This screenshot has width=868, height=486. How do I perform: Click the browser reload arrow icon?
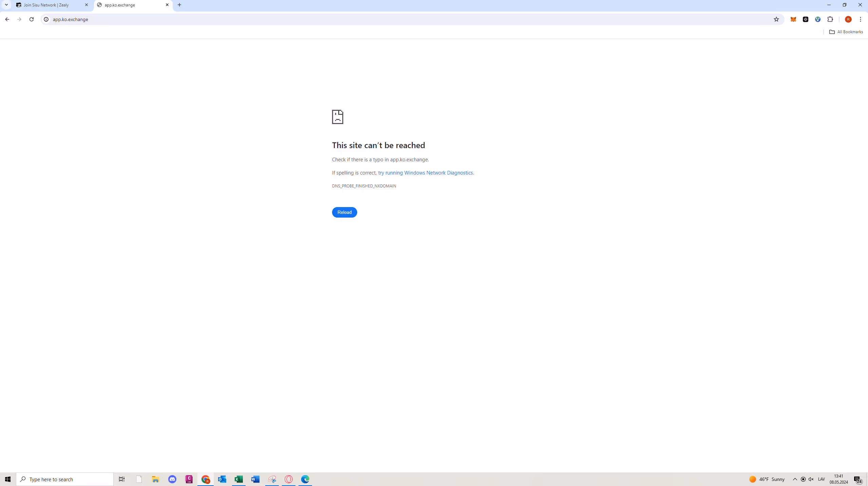[32, 19]
